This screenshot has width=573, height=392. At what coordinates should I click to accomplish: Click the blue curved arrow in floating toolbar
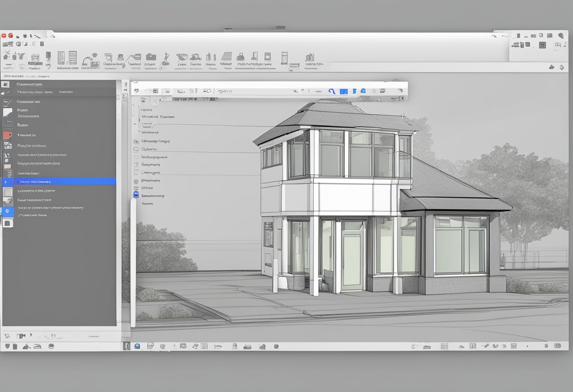coord(331,91)
